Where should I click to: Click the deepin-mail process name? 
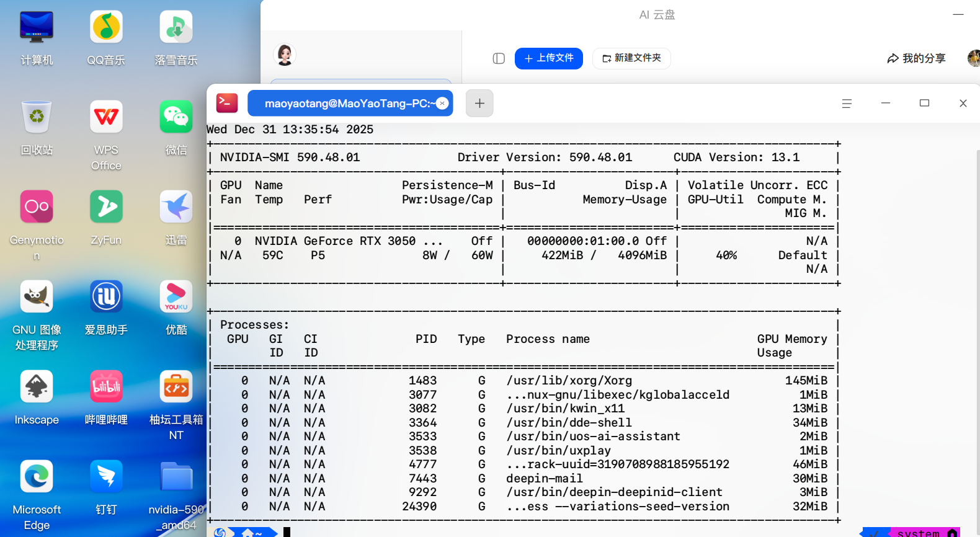coord(545,479)
